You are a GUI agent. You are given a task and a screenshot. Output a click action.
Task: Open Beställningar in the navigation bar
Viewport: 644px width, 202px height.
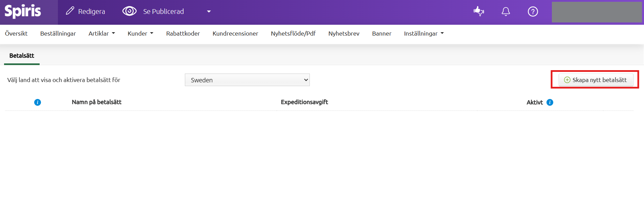58,34
